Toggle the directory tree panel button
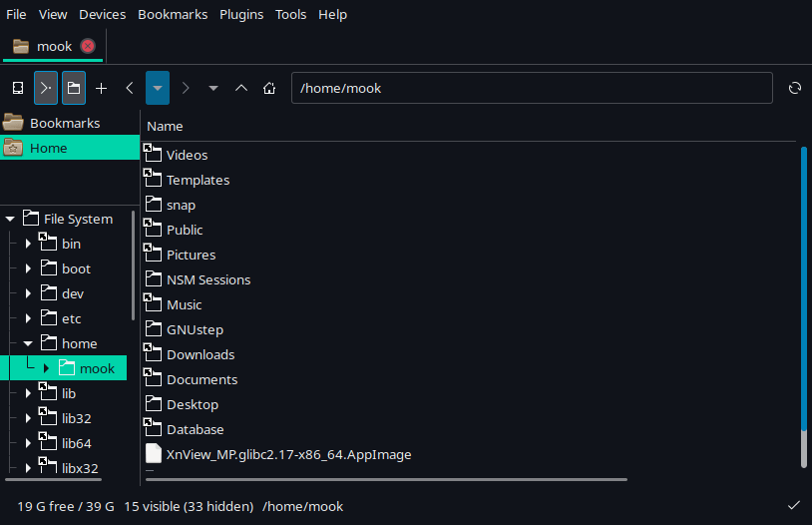812x525 pixels. (74, 88)
